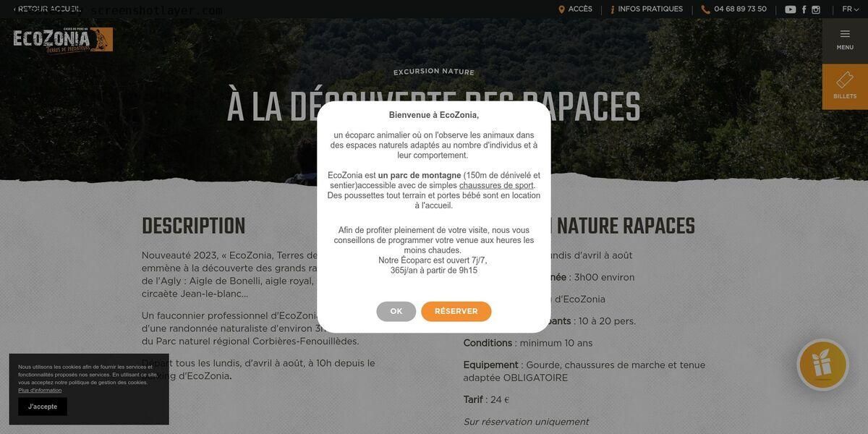Click the Description heading

[x=194, y=226]
